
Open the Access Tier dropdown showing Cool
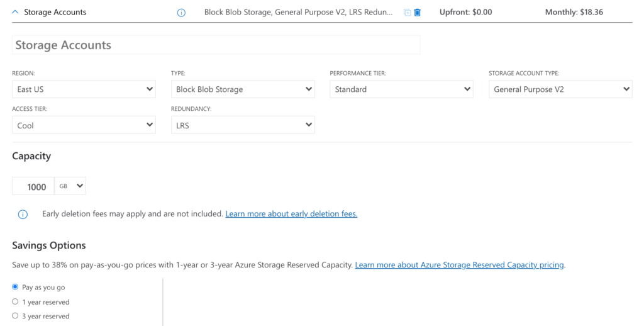[84, 125]
